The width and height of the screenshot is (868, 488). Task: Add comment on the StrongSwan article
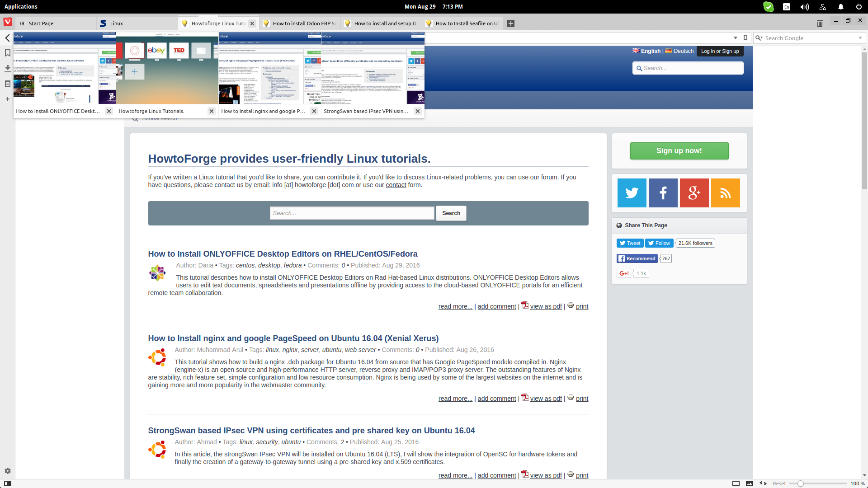tap(497, 475)
